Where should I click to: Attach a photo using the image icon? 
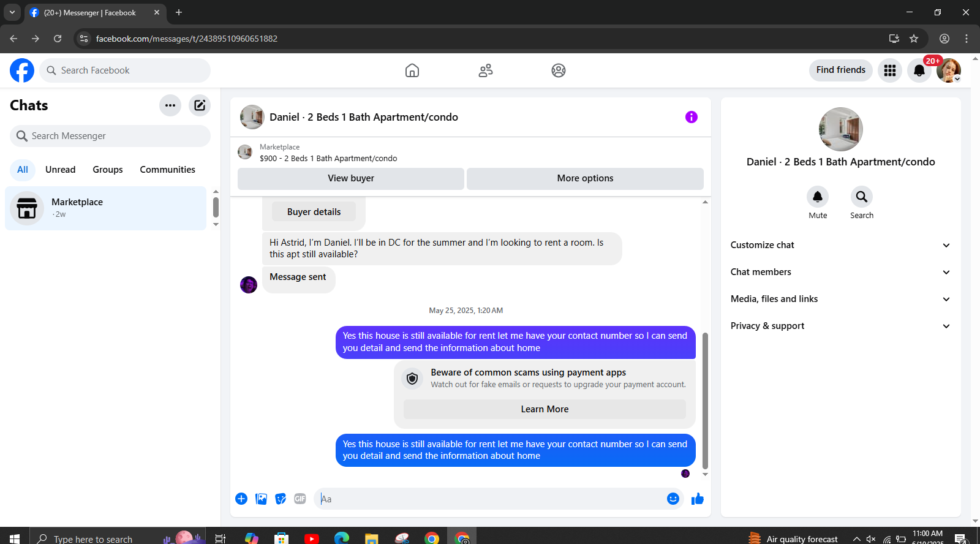coord(262,499)
